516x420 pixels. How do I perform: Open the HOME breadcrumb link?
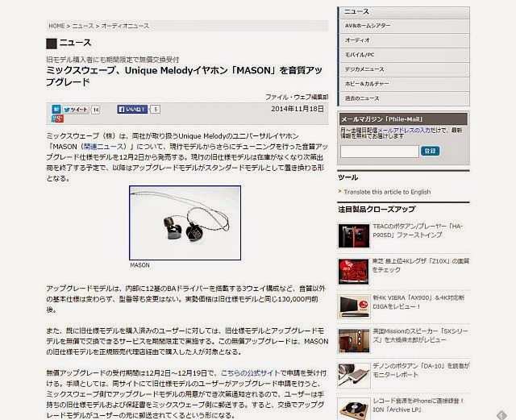[x=56, y=26]
